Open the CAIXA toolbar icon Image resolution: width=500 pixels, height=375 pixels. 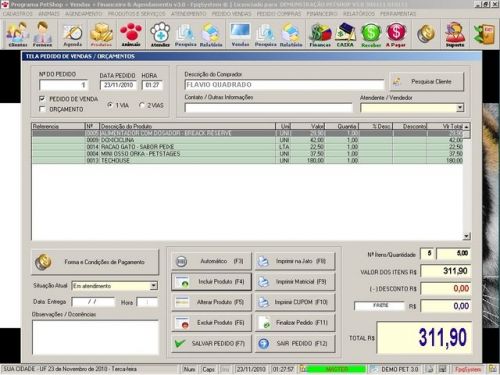pyautogui.click(x=345, y=35)
